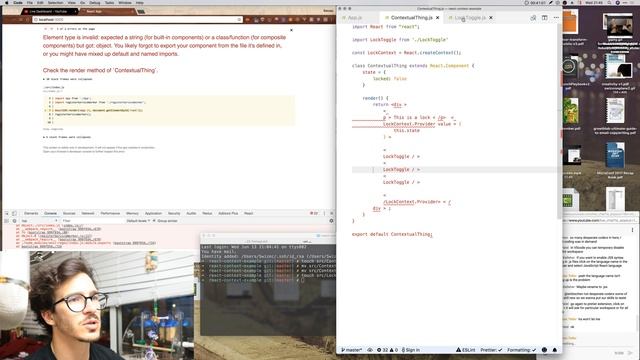The height and width of the screenshot is (360, 640).
Task: Click Spotlight search icon in menu bar
Action: click(609, 3)
